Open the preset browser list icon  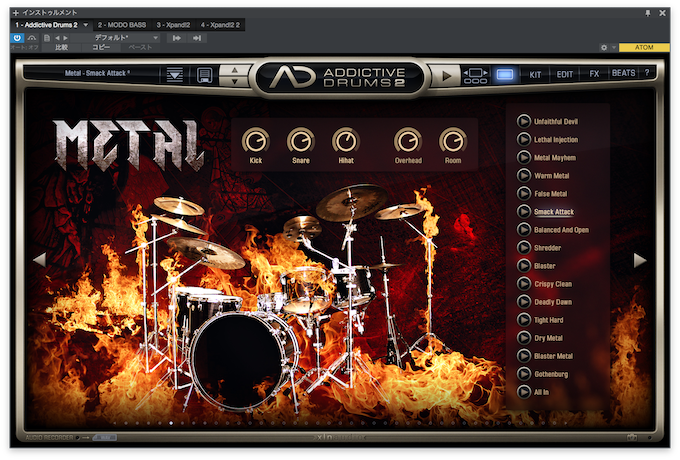(175, 75)
